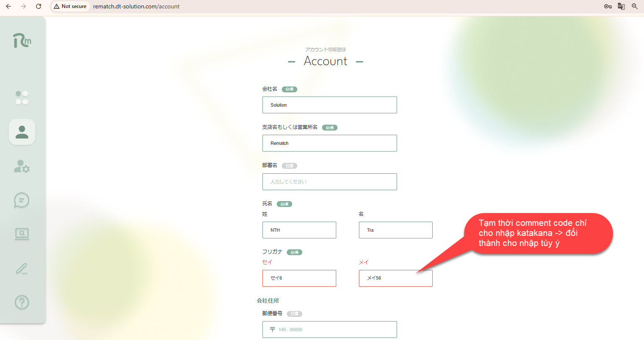
Task: Open the chat message bubble icon
Action: (22, 200)
